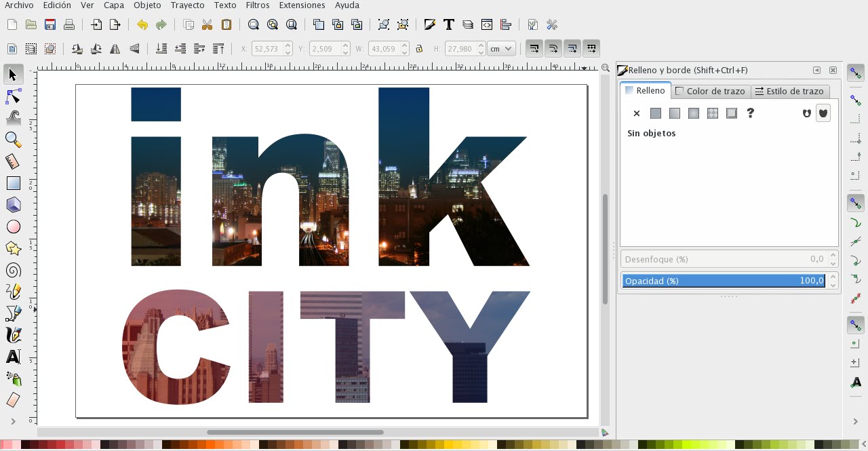
Task: Select the 3D Box tool
Action: [x=13, y=205]
